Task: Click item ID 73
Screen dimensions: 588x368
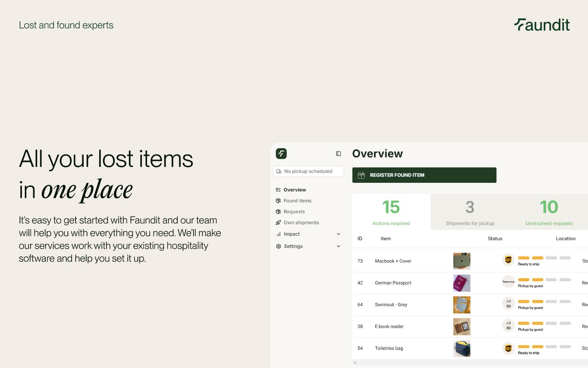Action: click(360, 261)
